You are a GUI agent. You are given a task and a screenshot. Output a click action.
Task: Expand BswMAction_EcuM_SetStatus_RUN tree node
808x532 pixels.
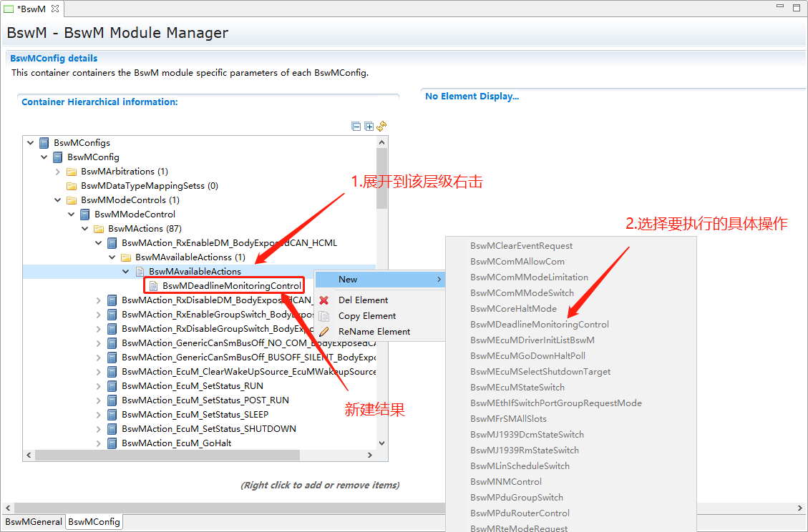tap(99, 386)
